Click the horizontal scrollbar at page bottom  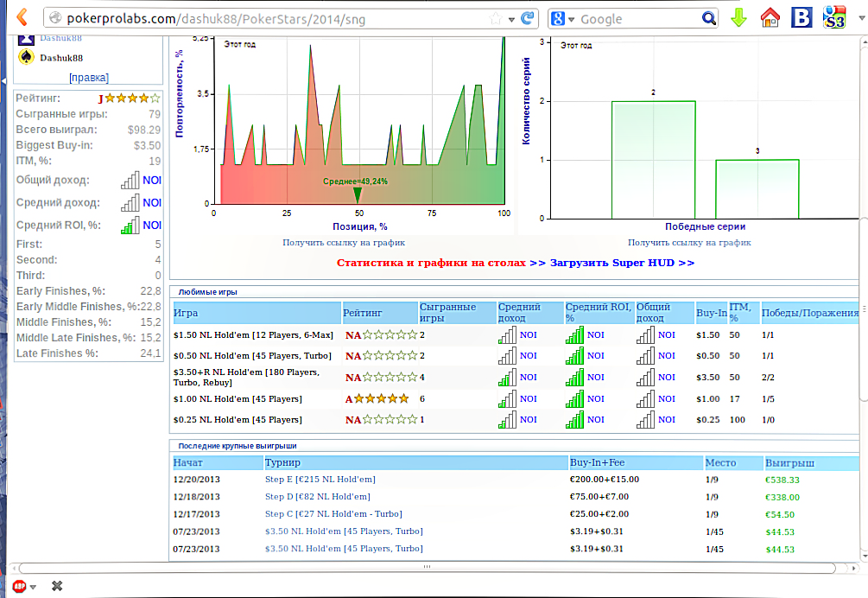(427, 568)
